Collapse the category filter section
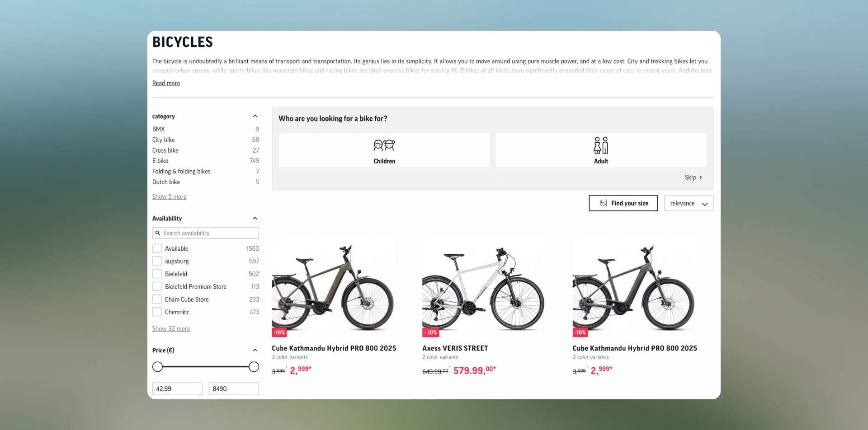 coord(255,116)
